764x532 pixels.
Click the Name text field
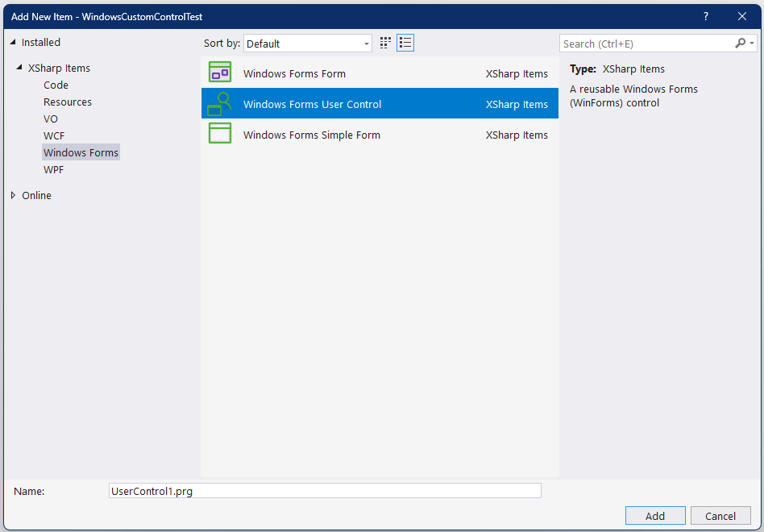324,491
